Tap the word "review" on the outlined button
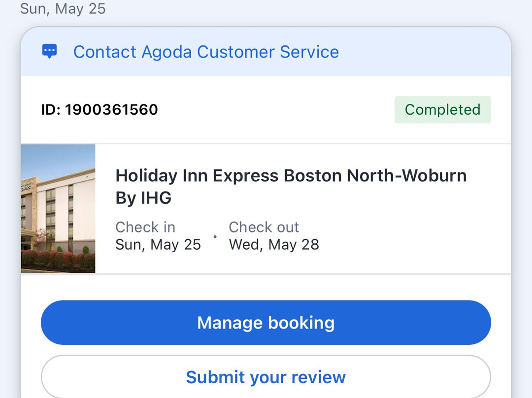The height and width of the screenshot is (398, 532). tap(319, 377)
